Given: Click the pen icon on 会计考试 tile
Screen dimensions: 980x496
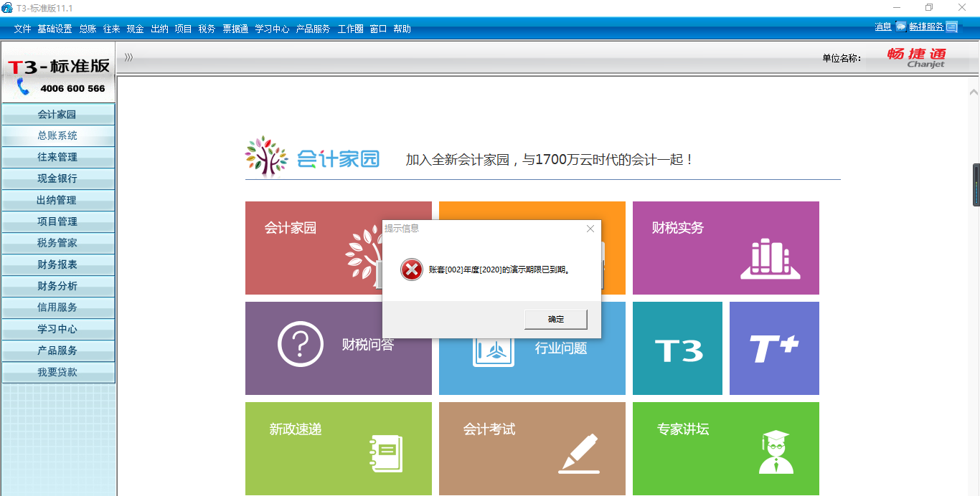Looking at the screenshot, I should tap(579, 454).
